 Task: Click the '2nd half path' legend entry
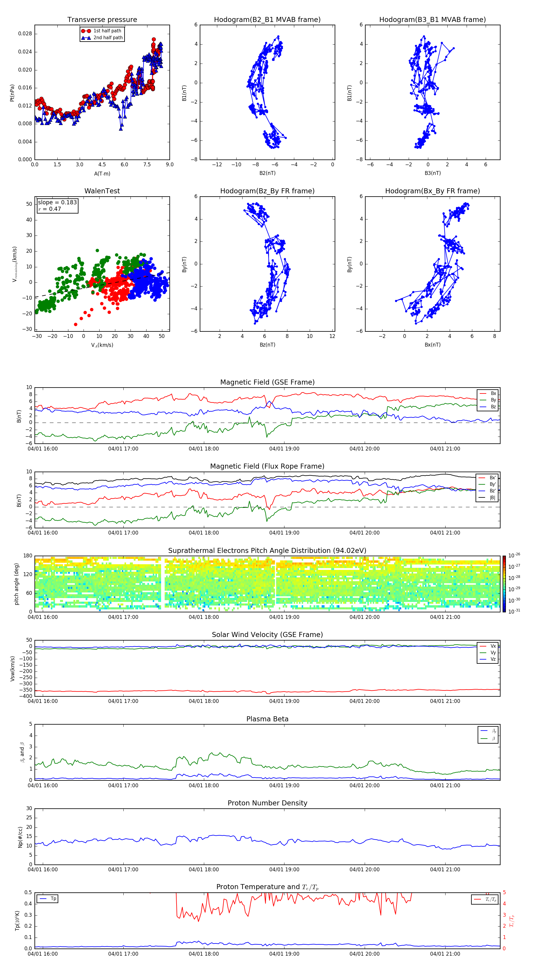click(x=103, y=38)
